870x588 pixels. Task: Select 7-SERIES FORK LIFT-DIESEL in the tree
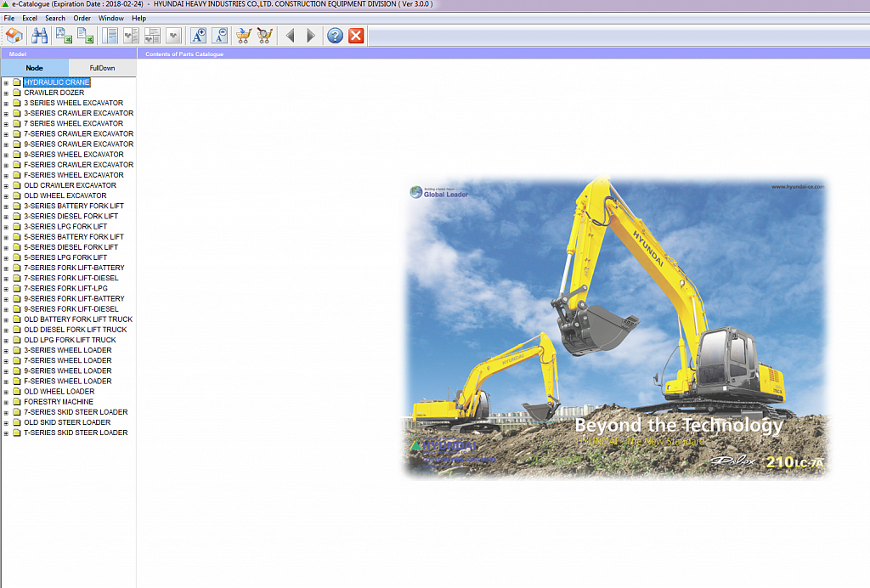(71, 279)
